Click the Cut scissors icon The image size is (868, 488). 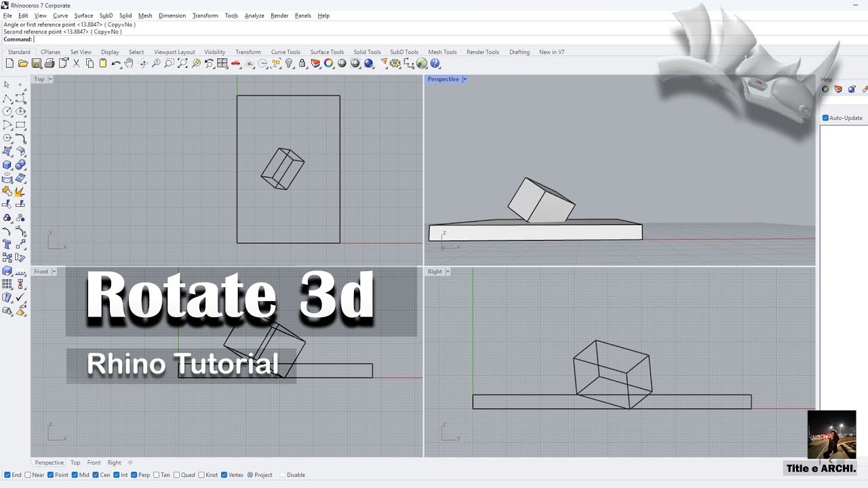(x=77, y=63)
